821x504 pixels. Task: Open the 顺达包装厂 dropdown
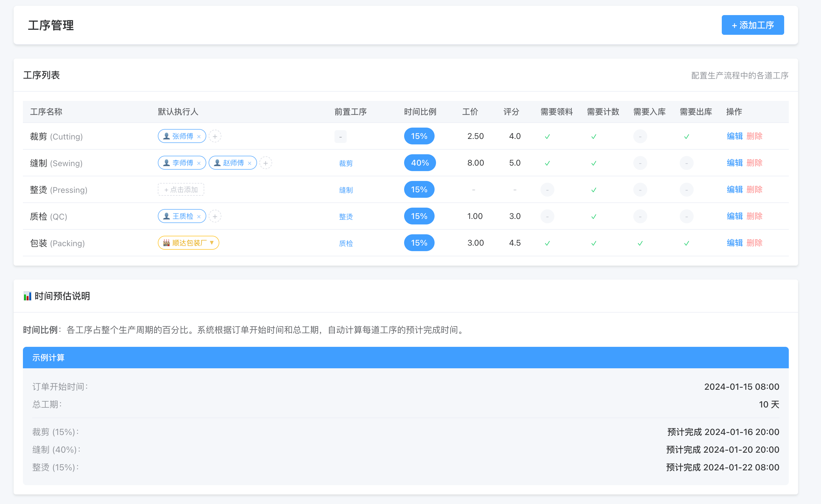pos(188,243)
